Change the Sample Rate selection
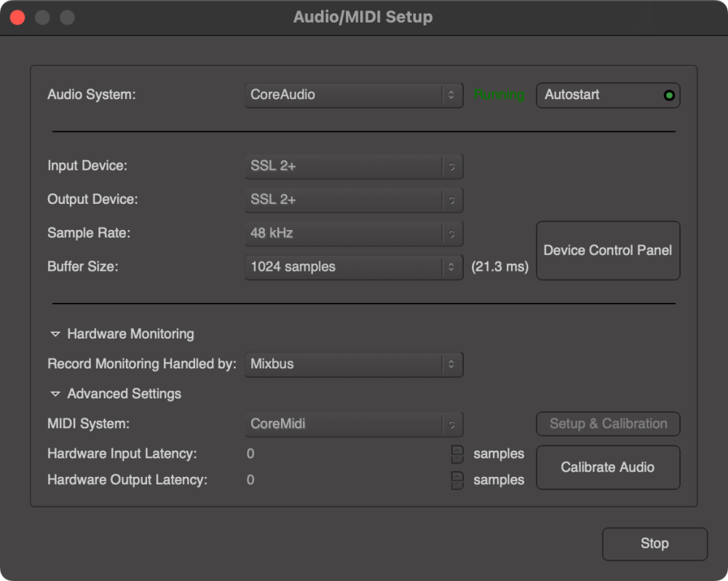The height and width of the screenshot is (581, 728). (354, 233)
